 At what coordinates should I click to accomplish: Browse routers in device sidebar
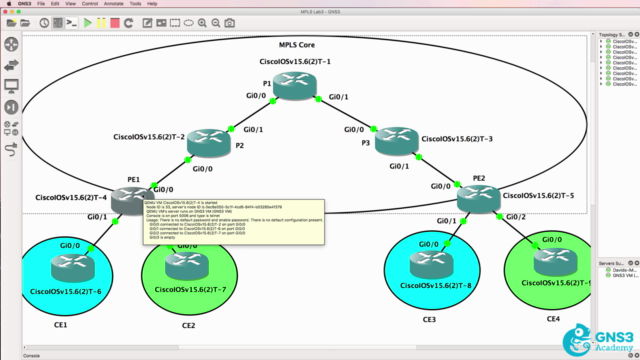coord(11,44)
